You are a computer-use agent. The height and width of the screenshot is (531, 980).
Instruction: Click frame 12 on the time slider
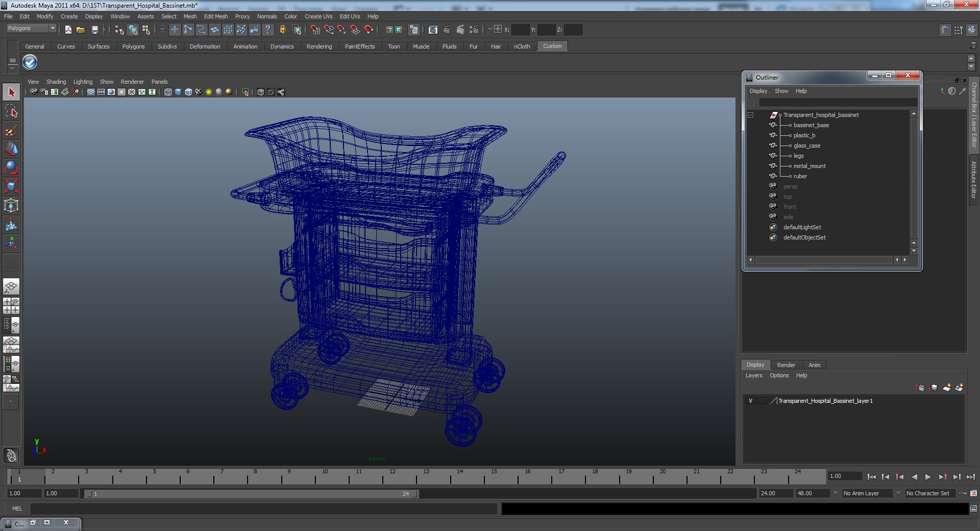393,476
